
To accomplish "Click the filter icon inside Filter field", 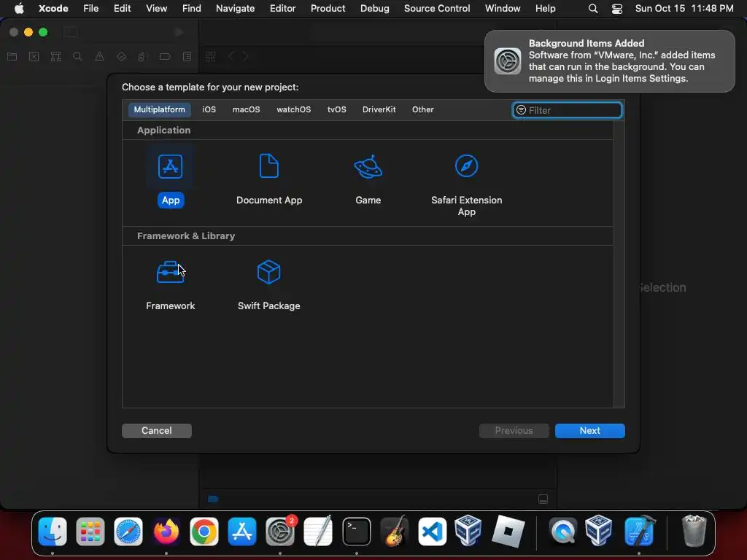I will (x=521, y=110).
